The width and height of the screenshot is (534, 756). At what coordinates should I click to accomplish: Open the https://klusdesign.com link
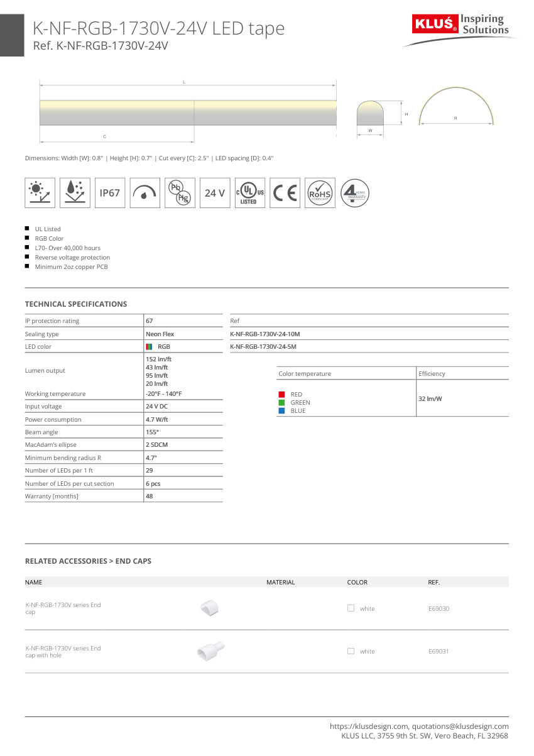coord(369,726)
